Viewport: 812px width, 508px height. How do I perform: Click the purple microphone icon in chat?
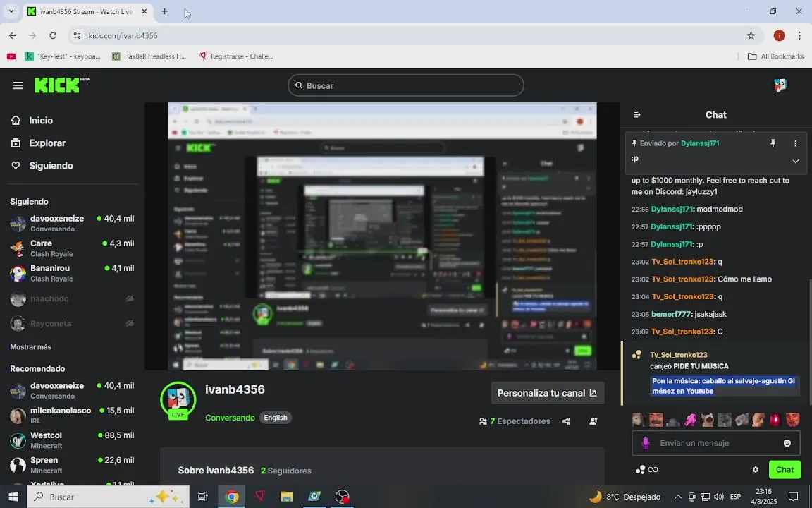(x=645, y=443)
